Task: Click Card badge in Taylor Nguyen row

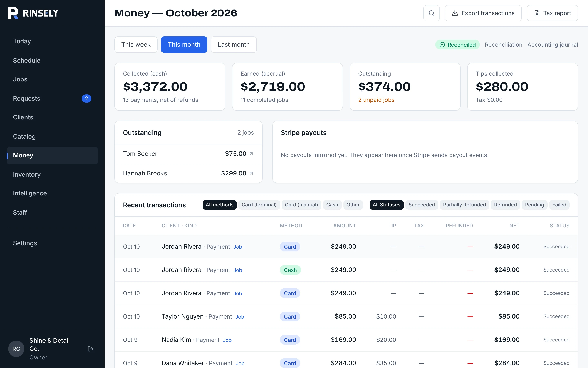Action: pos(290,316)
